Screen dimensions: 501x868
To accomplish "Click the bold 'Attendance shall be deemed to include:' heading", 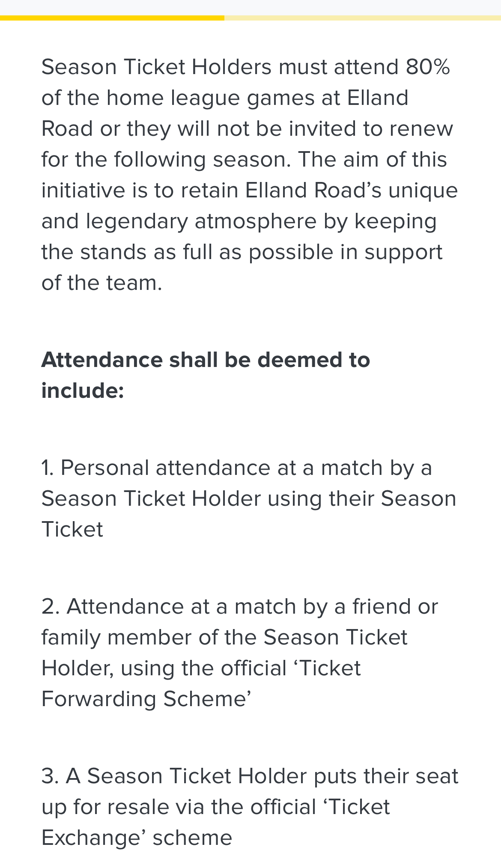I will (x=206, y=375).
